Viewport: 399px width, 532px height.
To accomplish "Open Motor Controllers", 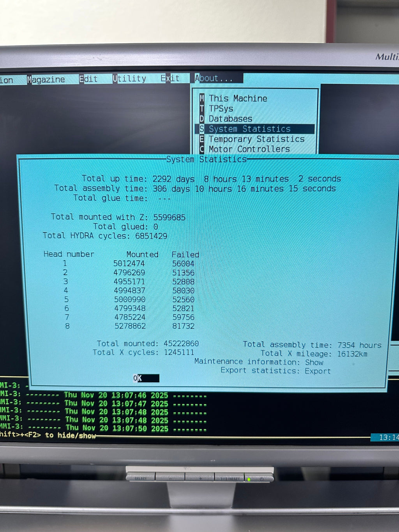I will pos(249,149).
